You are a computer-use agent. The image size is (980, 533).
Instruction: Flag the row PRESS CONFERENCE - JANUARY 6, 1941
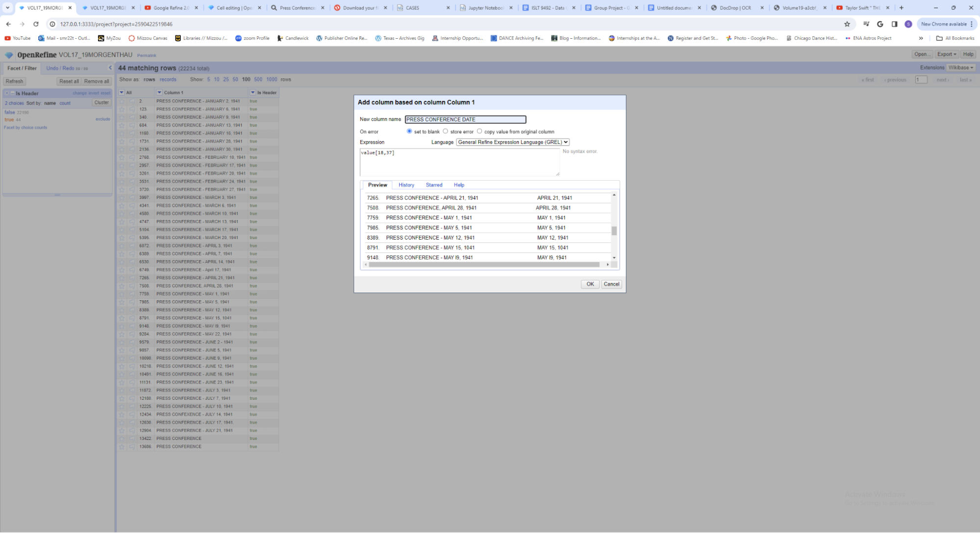coord(132,109)
